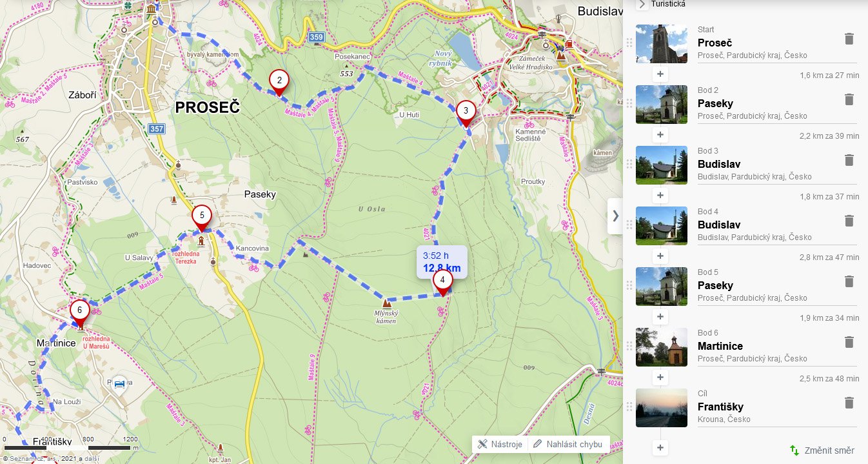Select the Bod 5 Paseky waypoint name
Image resolution: width=868 pixels, height=464 pixels.
tap(715, 285)
